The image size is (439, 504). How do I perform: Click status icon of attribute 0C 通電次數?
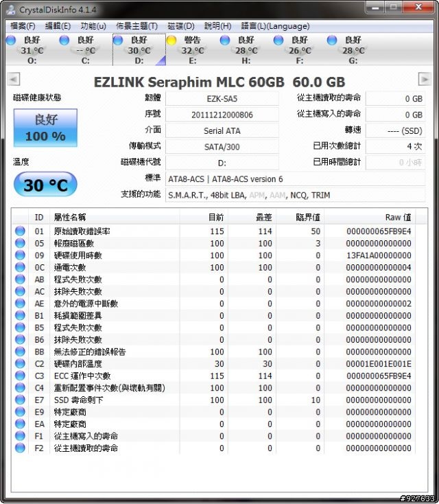[20, 267]
